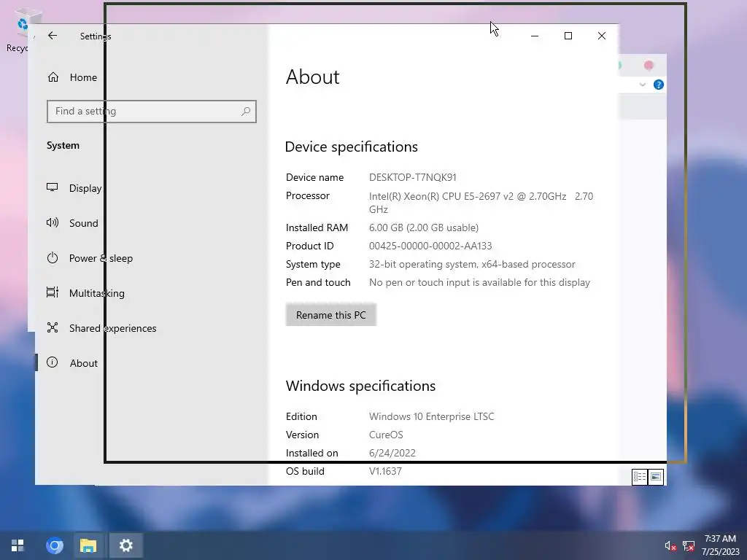The height and width of the screenshot is (560, 747).
Task: Click Rename this PC button
Action: tap(331, 315)
